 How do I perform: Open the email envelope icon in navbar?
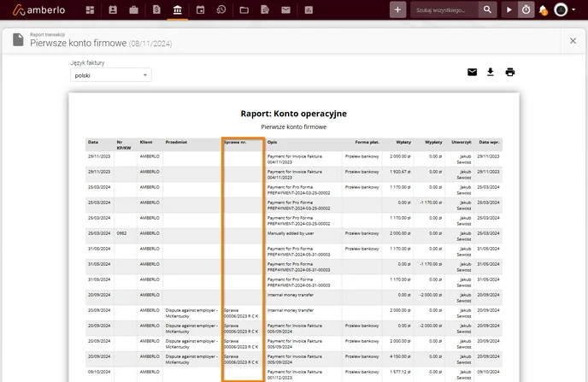[x=285, y=10]
